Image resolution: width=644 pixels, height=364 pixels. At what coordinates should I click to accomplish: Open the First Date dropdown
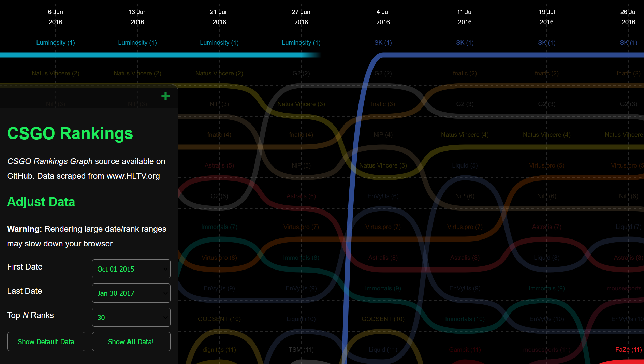131,269
